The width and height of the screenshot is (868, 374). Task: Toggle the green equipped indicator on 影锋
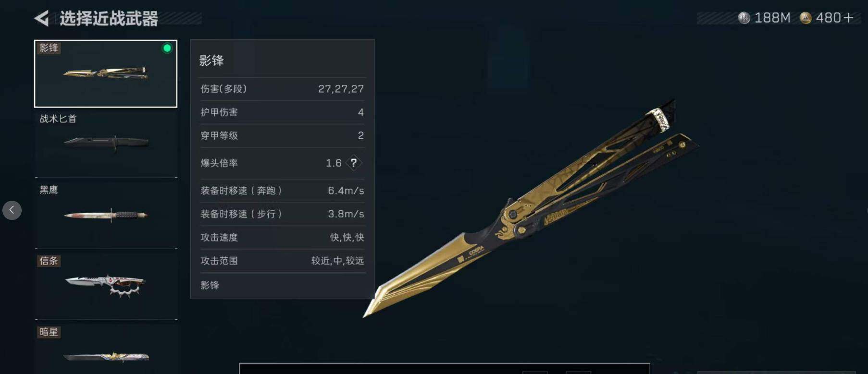coord(167,48)
